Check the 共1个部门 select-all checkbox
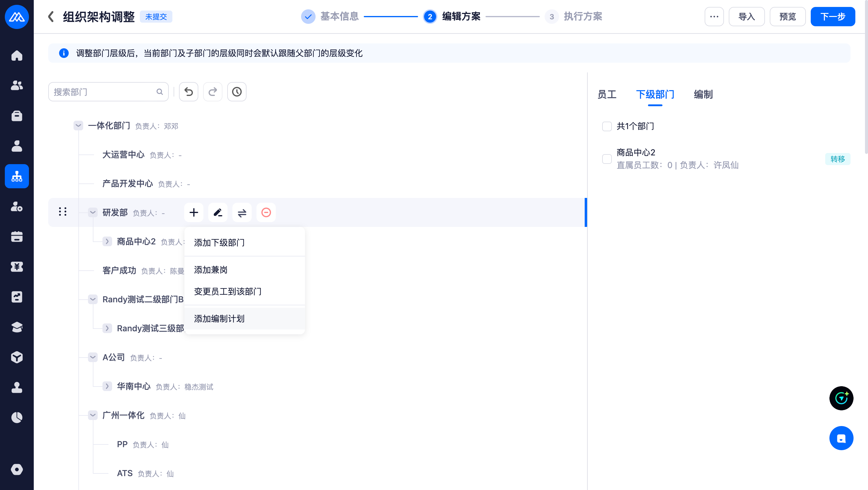 click(x=606, y=126)
